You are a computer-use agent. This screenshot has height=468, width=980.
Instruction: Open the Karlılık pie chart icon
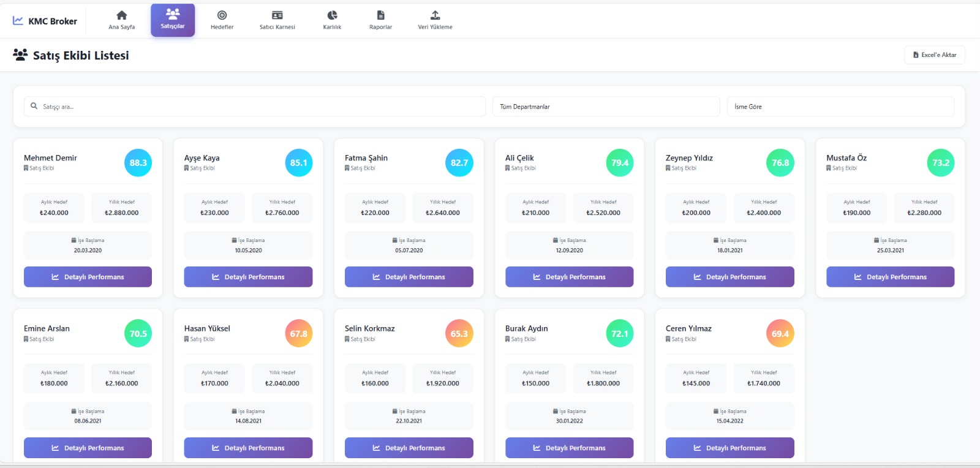pos(332,15)
